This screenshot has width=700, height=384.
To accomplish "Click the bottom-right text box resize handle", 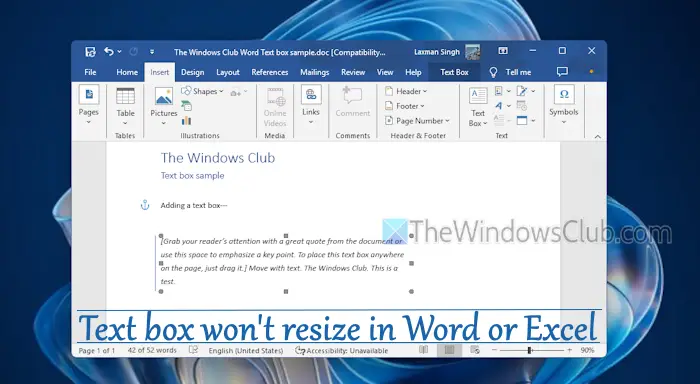I will point(411,292).
